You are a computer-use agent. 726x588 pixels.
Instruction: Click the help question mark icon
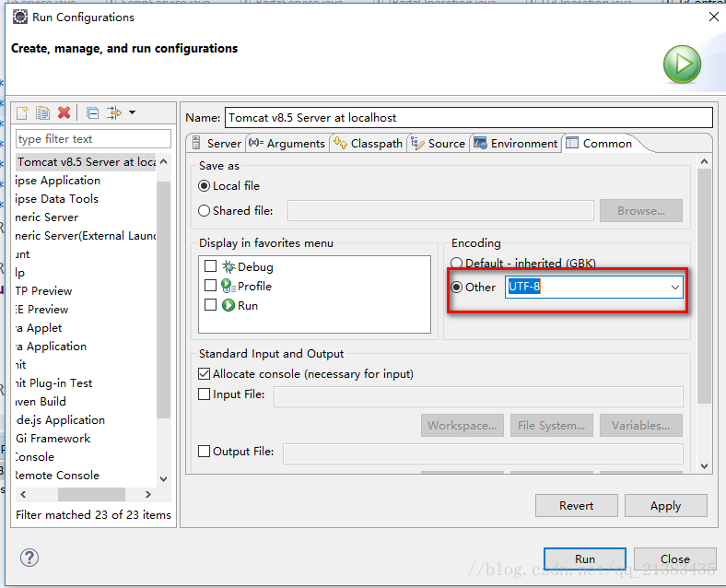[29, 558]
